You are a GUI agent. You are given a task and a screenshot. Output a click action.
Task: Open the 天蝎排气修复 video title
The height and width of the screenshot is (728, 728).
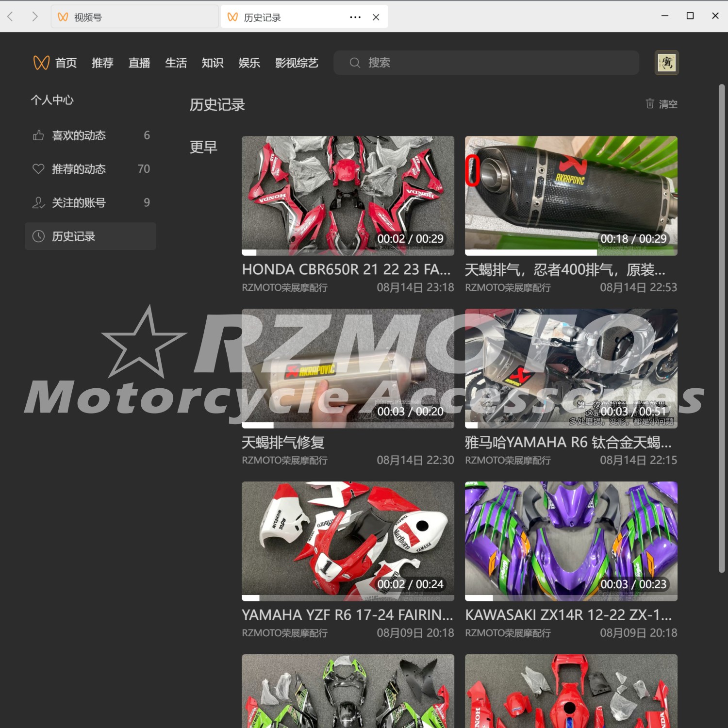point(283,442)
